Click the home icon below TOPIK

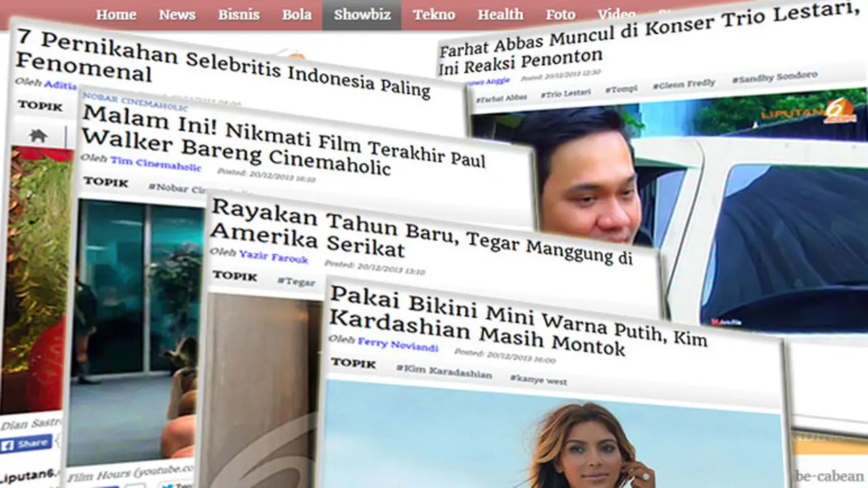tap(39, 136)
